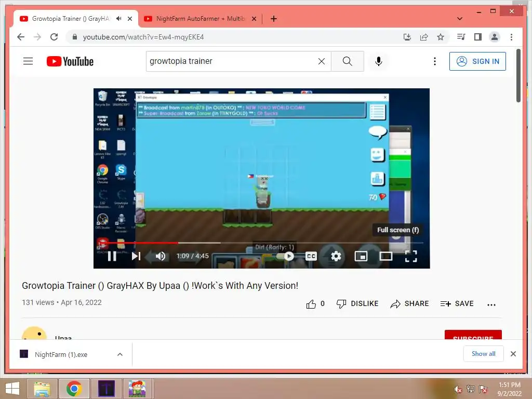Image resolution: width=532 pixels, height=399 pixels.
Task: Click the page vertical scrollbar
Action: pos(518,76)
